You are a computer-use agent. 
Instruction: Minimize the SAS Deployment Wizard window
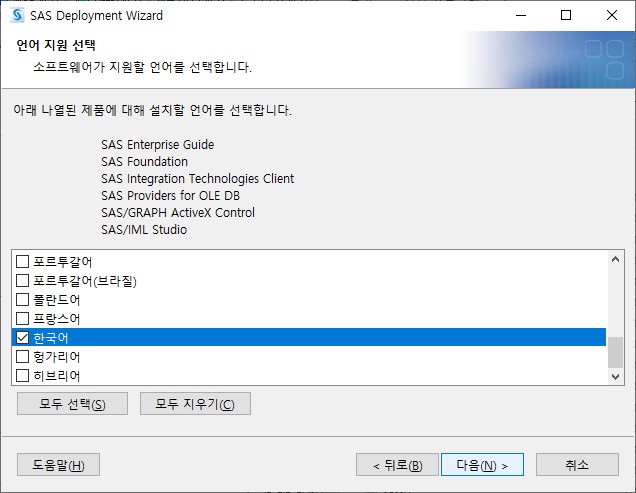521,15
